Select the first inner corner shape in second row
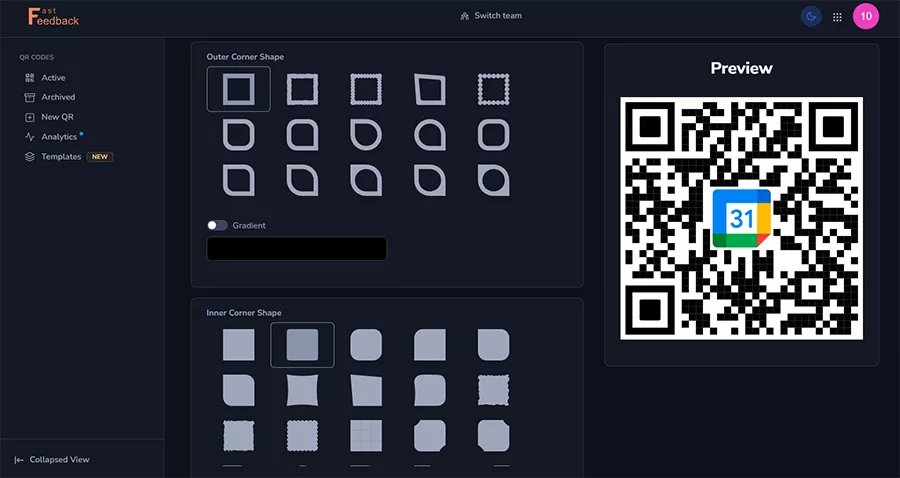The image size is (900, 478). point(238,390)
